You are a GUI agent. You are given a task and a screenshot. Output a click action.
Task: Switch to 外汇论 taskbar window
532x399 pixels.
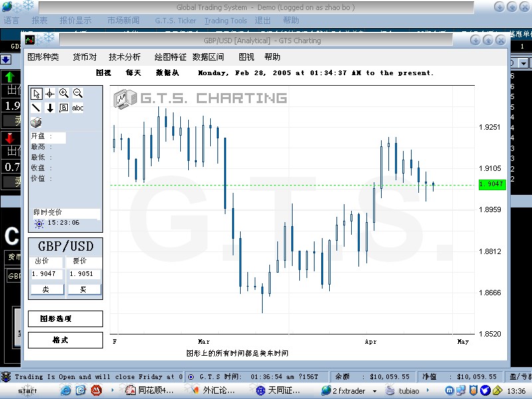(x=211, y=390)
